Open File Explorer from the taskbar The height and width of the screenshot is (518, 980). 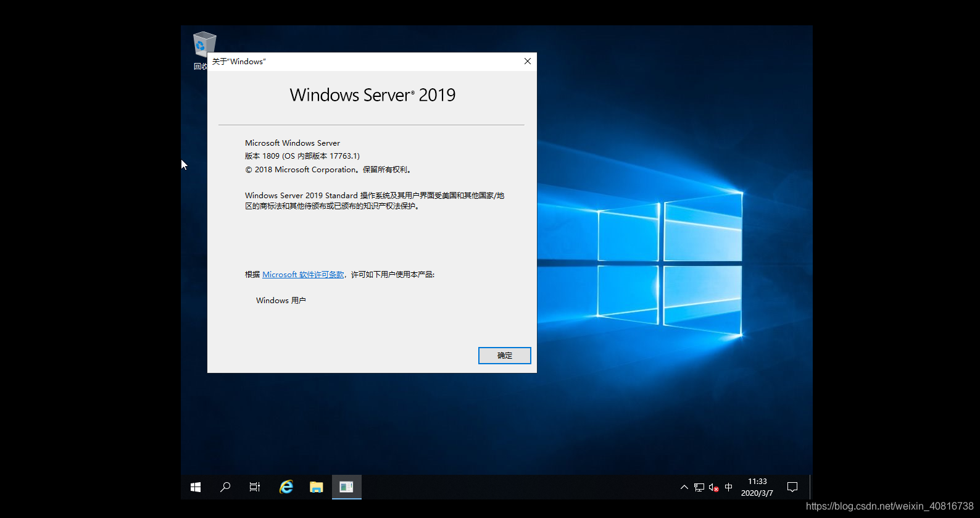click(317, 487)
